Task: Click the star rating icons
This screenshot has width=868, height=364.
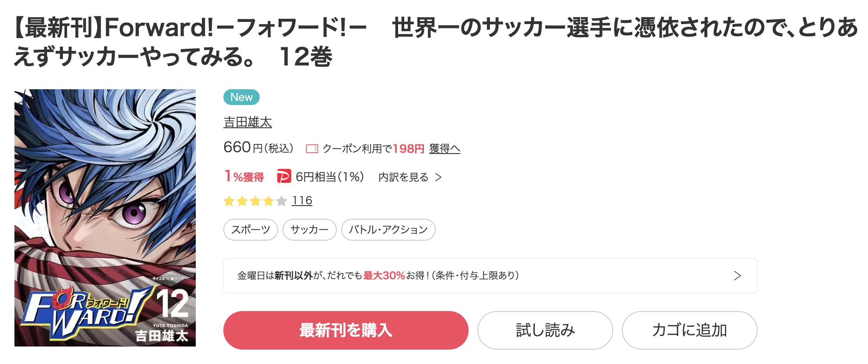Action: pos(255,201)
